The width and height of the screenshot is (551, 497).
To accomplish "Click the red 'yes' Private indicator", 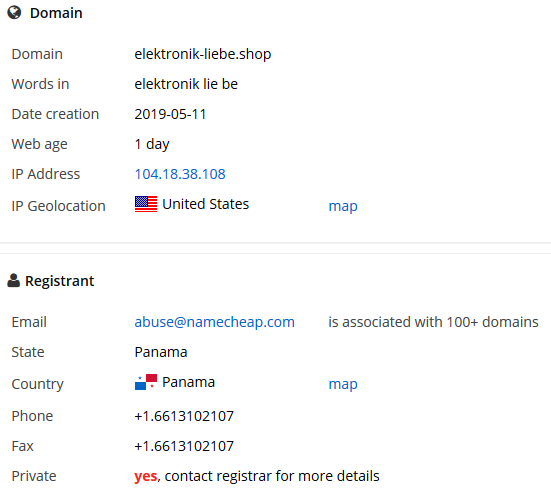I will coord(145,477).
